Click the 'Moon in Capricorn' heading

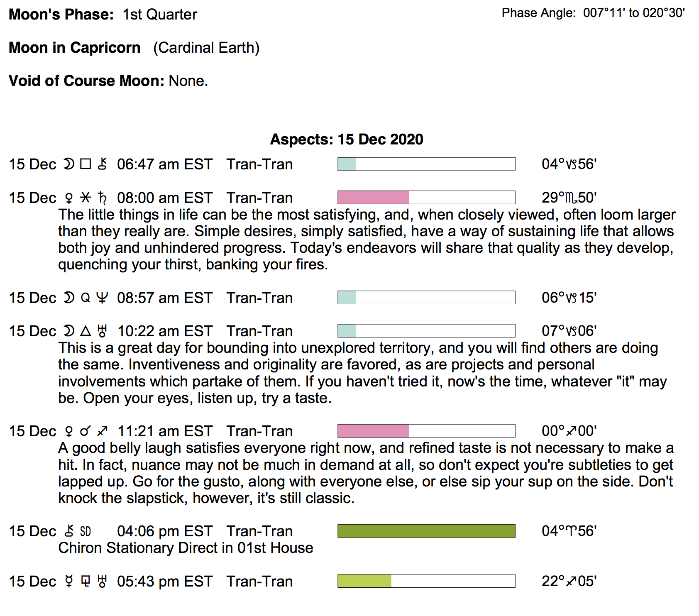75,48
